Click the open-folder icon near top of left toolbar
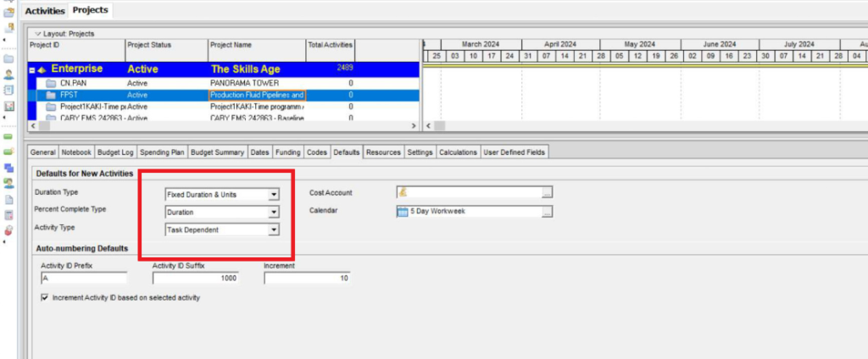The height and width of the screenshot is (359, 868). pyautogui.click(x=8, y=12)
